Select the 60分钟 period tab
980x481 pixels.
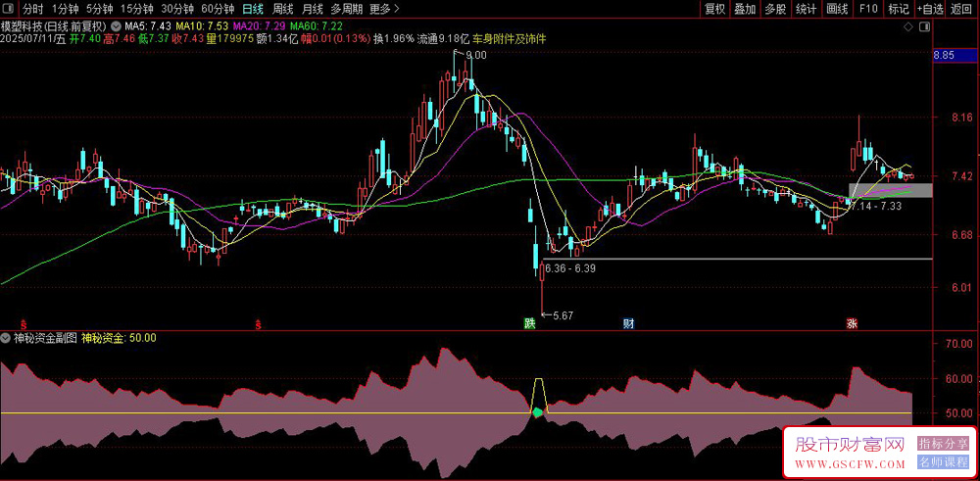pyautogui.click(x=218, y=9)
